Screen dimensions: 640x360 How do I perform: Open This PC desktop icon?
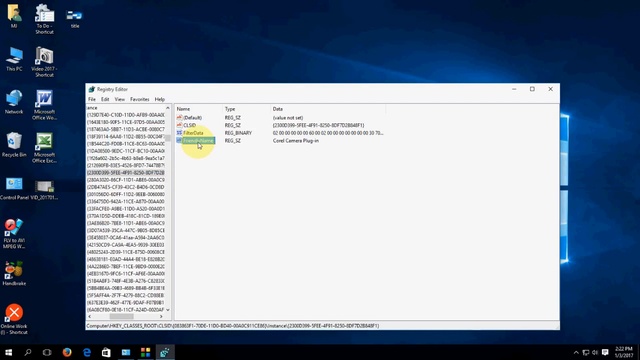pos(14,59)
